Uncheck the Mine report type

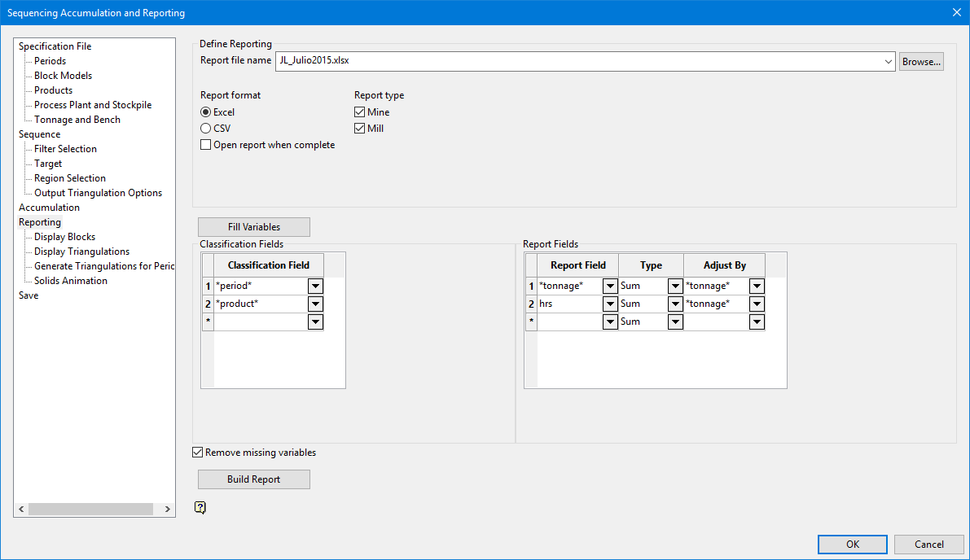pos(360,112)
